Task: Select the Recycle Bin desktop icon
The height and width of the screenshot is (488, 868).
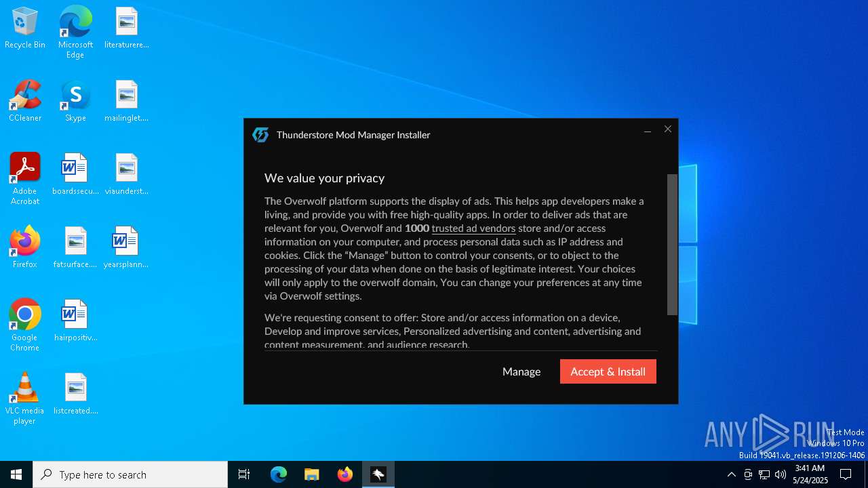Action: pos(25,28)
